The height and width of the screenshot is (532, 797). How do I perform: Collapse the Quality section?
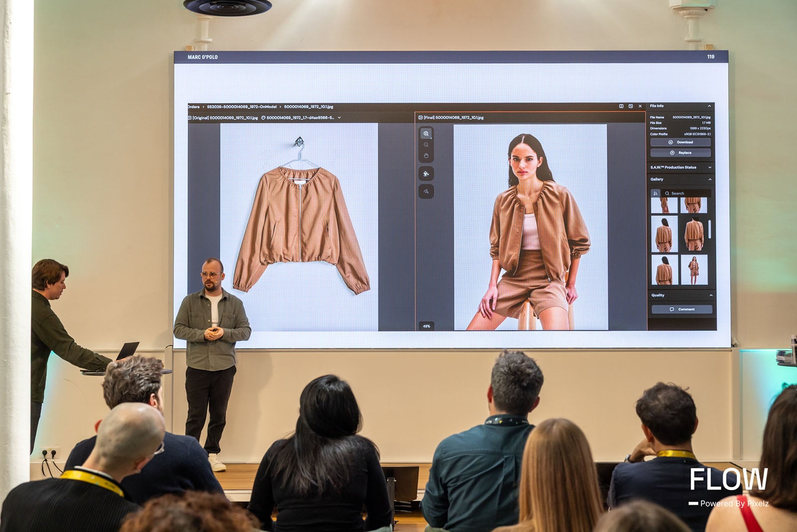point(710,295)
